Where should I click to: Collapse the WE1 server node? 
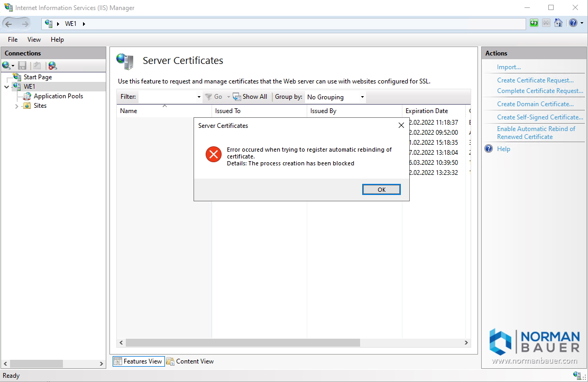click(x=7, y=87)
